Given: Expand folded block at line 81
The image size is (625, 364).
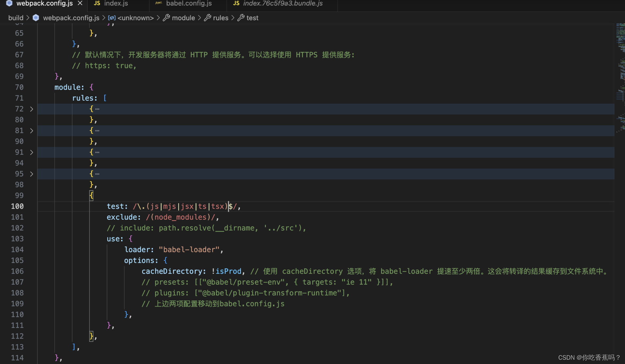Looking at the screenshot, I should [x=32, y=131].
